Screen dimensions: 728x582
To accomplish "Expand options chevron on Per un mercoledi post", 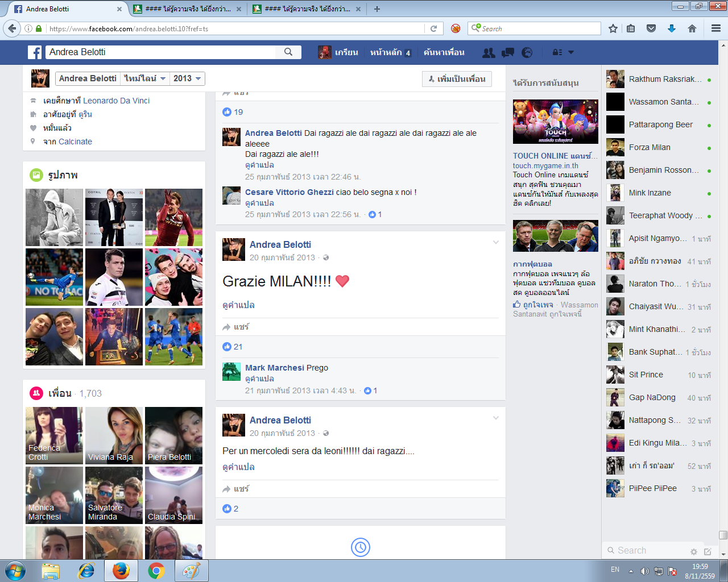I will (496, 418).
